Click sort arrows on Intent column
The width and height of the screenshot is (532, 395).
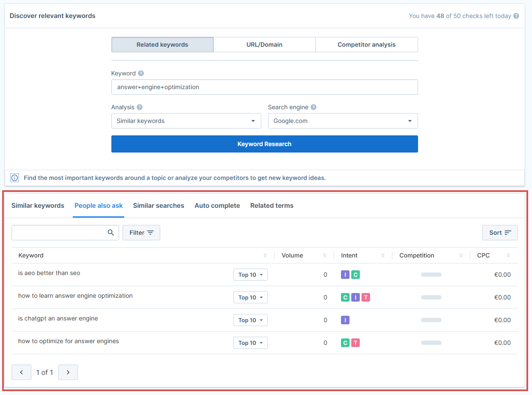(383, 255)
